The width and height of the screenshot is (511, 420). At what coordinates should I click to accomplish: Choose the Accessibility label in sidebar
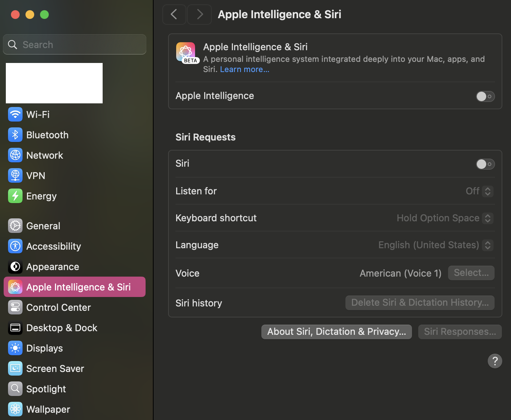pos(54,246)
